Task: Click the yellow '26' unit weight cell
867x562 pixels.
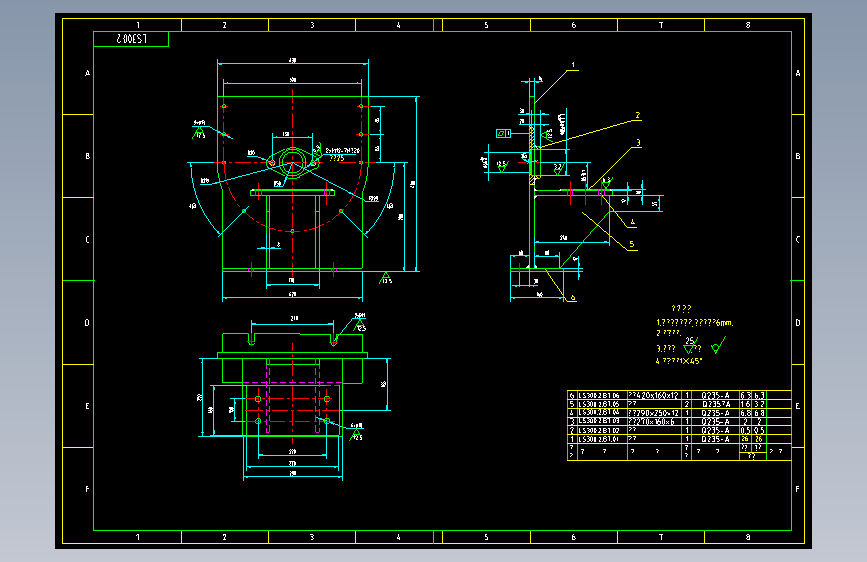Action: [x=745, y=439]
